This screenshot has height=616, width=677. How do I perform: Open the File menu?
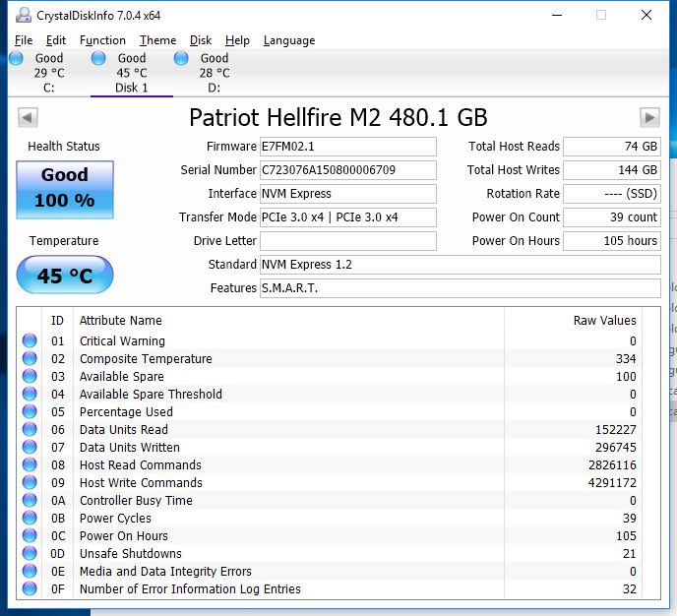[x=24, y=40]
